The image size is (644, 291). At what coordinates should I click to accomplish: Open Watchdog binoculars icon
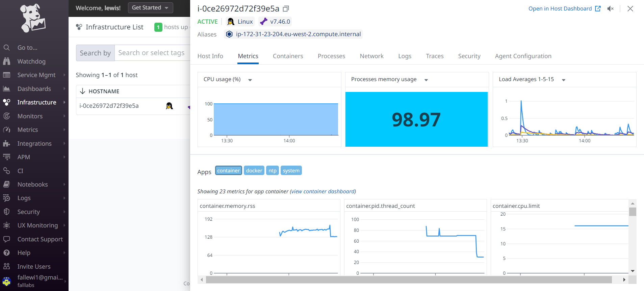pos(6,61)
